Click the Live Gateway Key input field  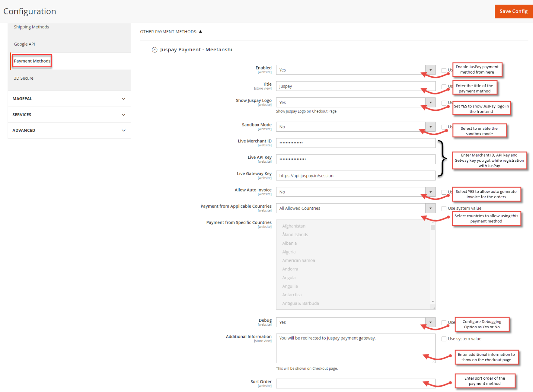[355, 176]
